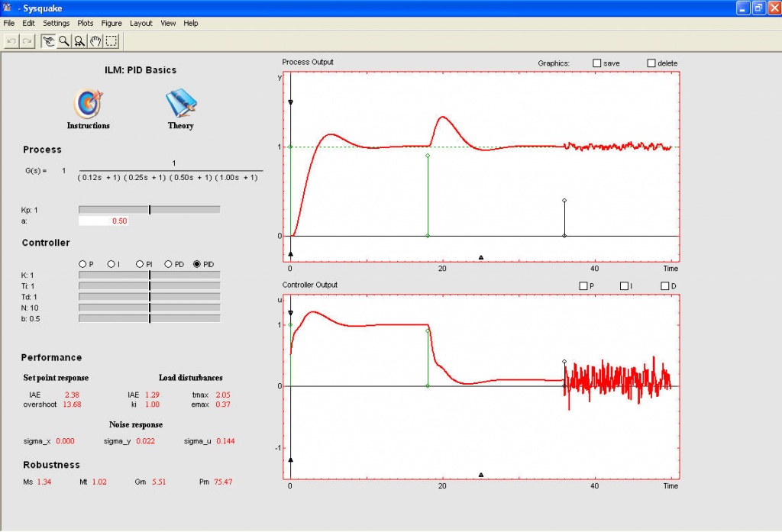The height and width of the screenshot is (532, 782).
Task: Click the Ms robustness value 1.34
Action: 44,482
